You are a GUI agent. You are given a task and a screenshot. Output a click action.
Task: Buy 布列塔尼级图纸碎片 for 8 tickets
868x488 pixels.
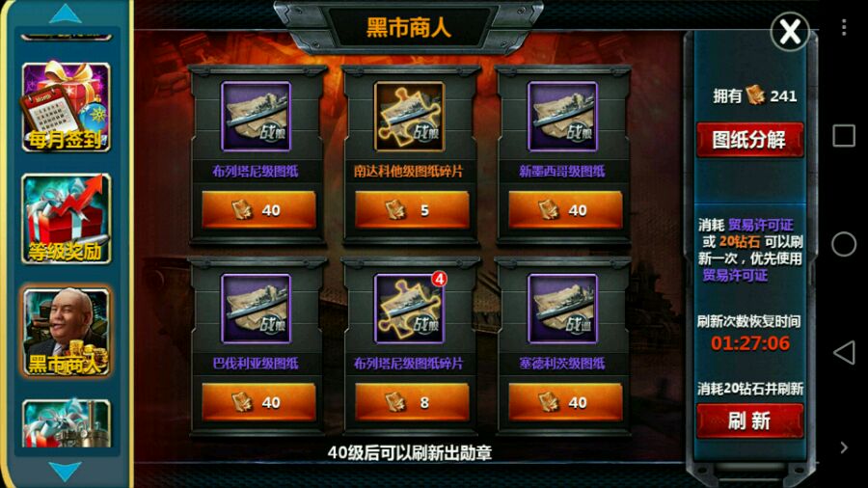click(412, 402)
